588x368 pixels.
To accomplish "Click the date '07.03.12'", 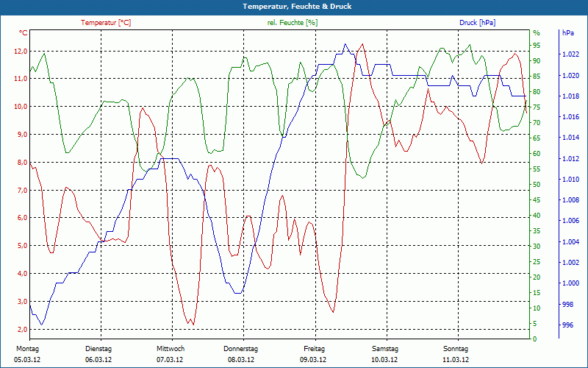I will click(170, 359).
